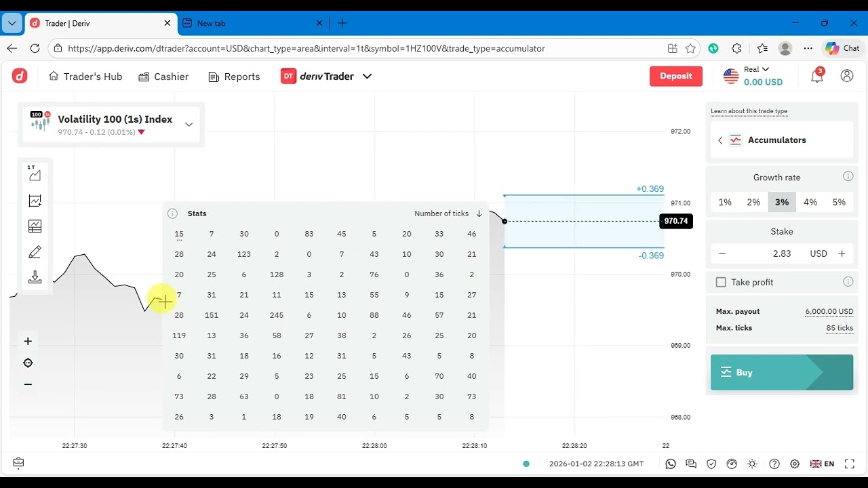Change language via EN selector
The width and height of the screenshot is (868, 488).
pyautogui.click(x=823, y=464)
